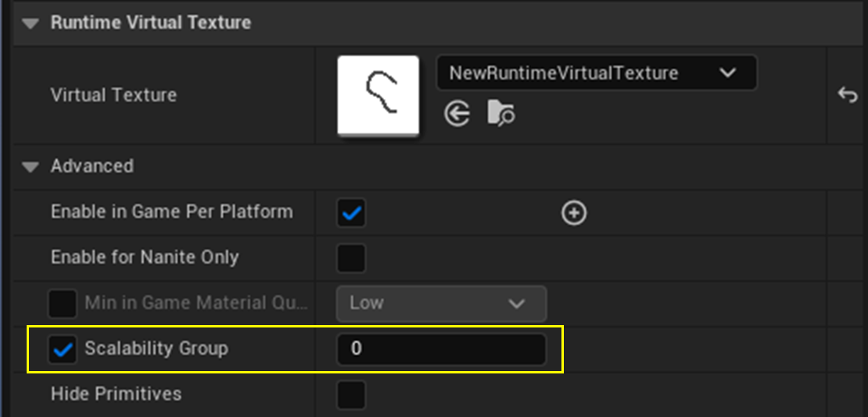
Task: Click the Advanced section label
Action: click(x=92, y=166)
